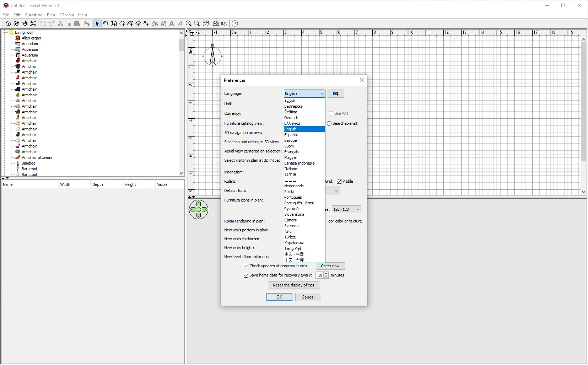Click Reset the display of tips
588x365 pixels.
(293, 285)
